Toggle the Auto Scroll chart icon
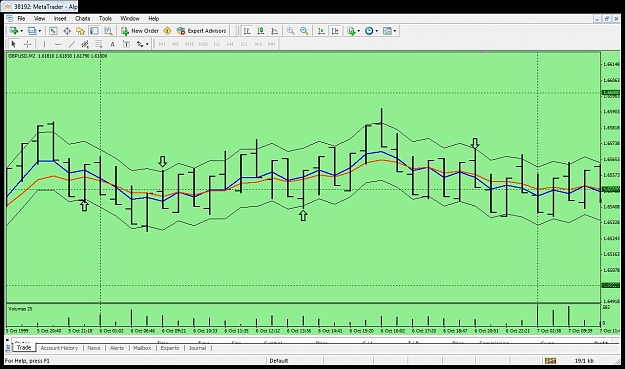This screenshot has width=625, height=369. click(321, 31)
